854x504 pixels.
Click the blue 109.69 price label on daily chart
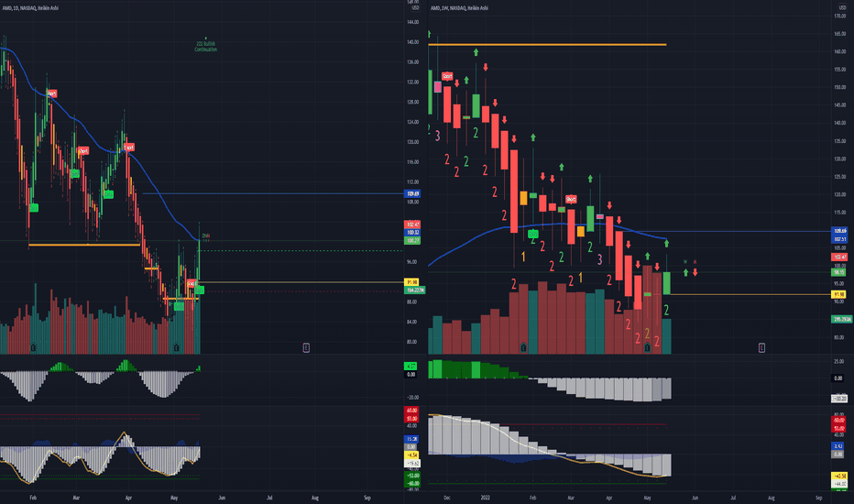click(412, 193)
